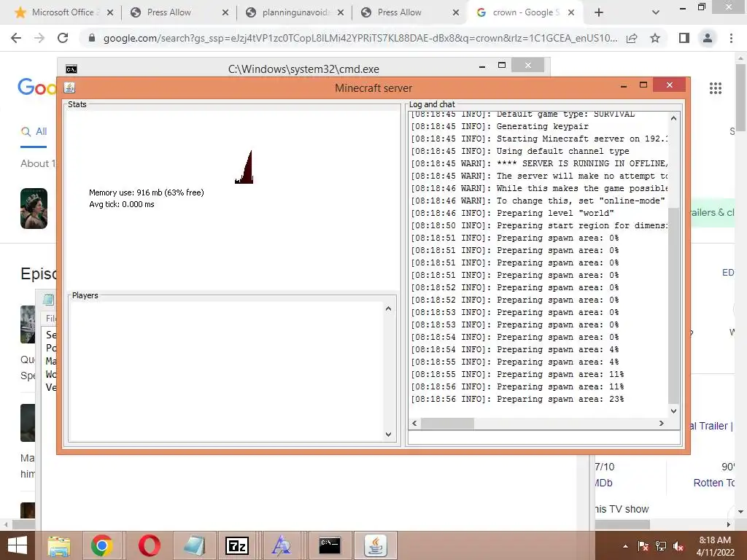The height and width of the screenshot is (560, 747).
Task: Click the Java icon in Minecraft server title bar
Action: (69, 87)
